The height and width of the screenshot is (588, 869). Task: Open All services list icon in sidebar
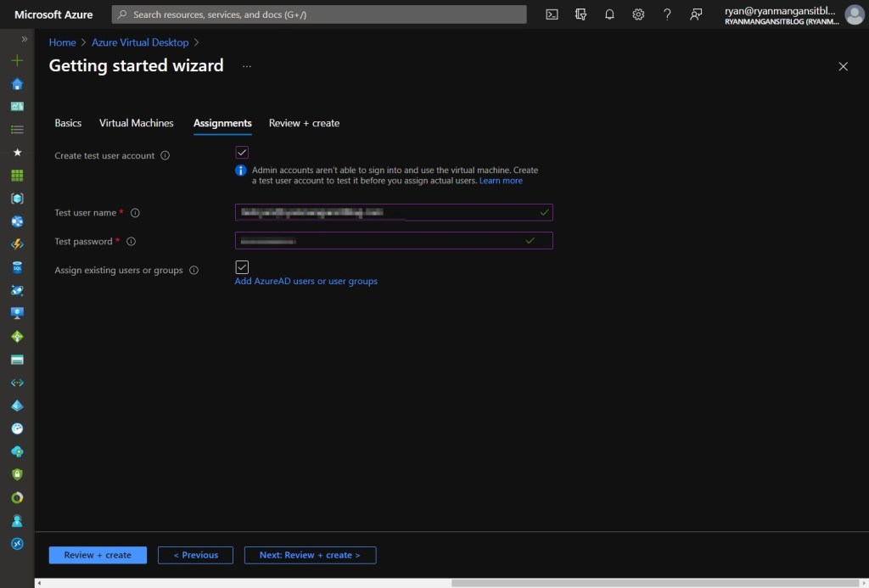17,130
